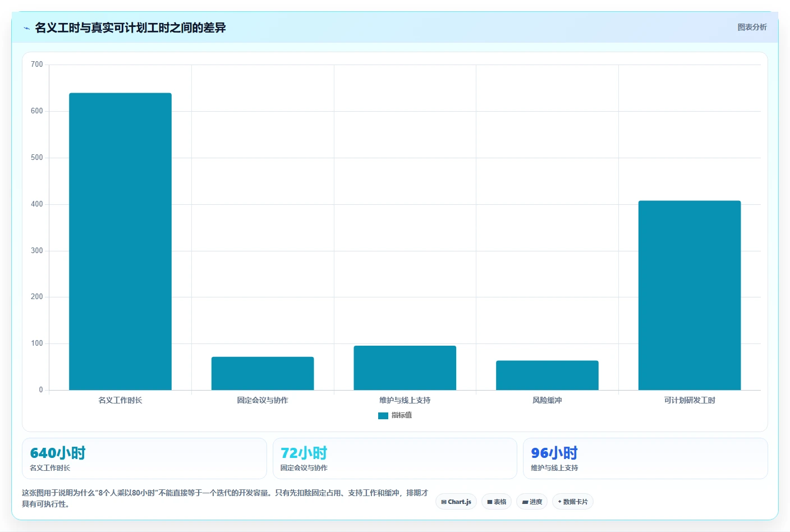
Task: Open the 640小时 名义工作时长 stat card
Action: point(144,458)
